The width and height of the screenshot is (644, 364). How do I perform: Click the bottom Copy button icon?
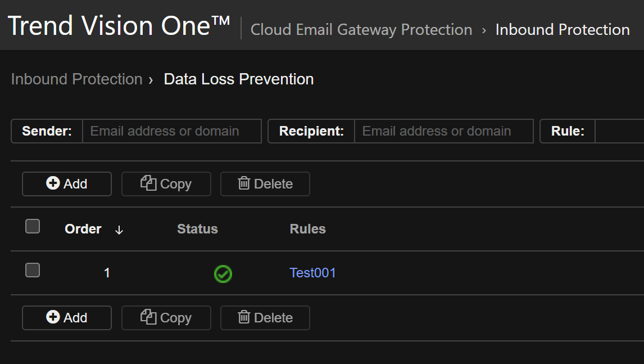[148, 317]
